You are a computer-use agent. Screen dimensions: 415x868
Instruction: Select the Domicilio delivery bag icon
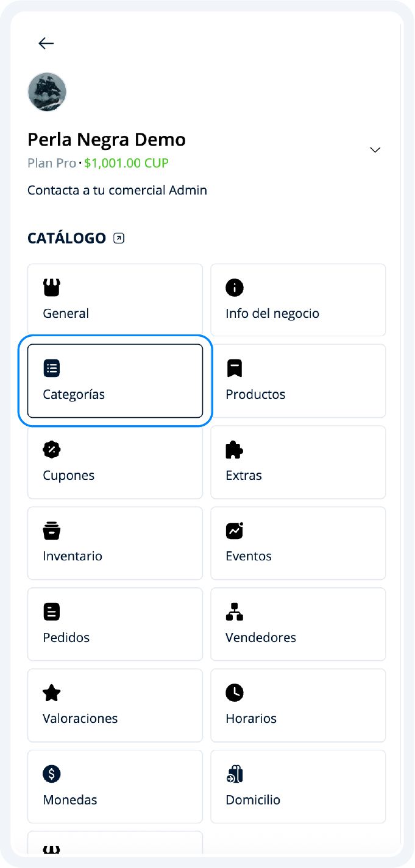click(x=235, y=774)
